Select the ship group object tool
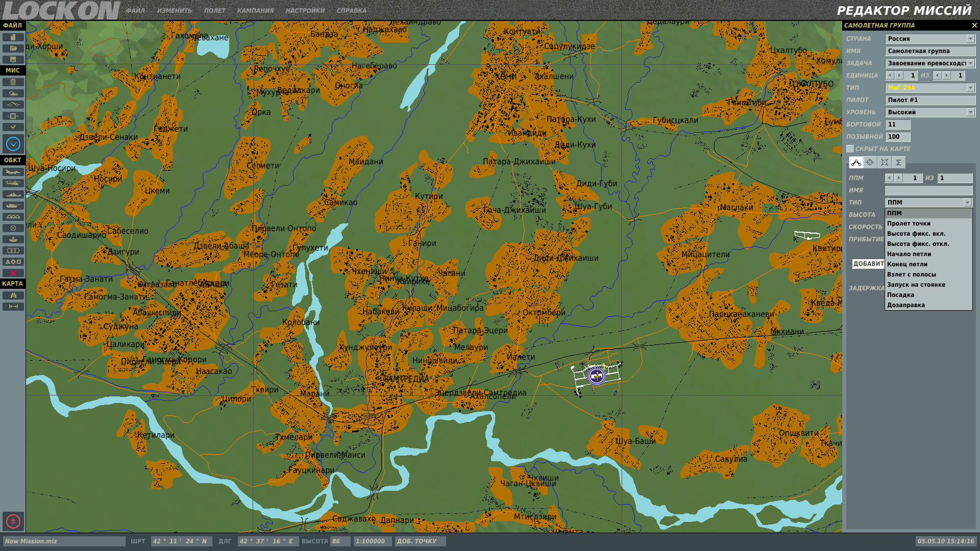 13,194
